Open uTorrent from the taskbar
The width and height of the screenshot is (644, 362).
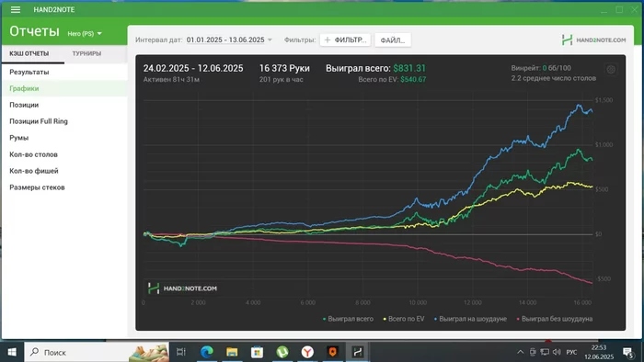point(282,352)
